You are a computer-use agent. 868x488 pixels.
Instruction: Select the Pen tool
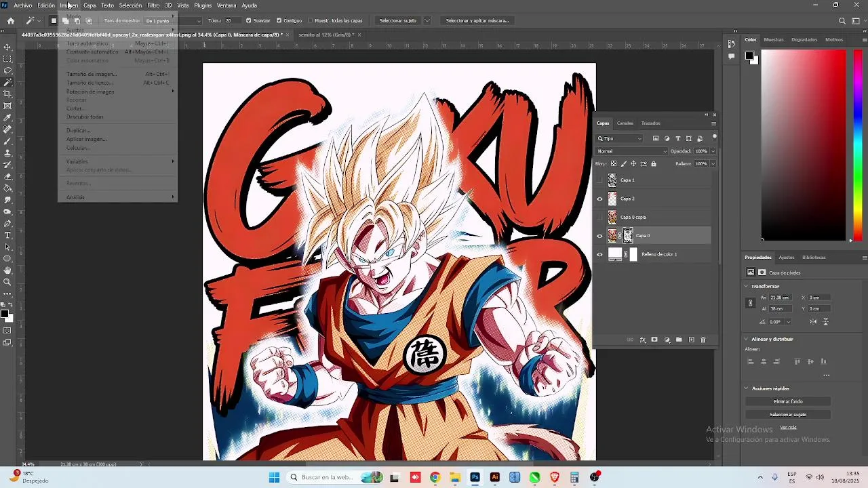click(7, 224)
